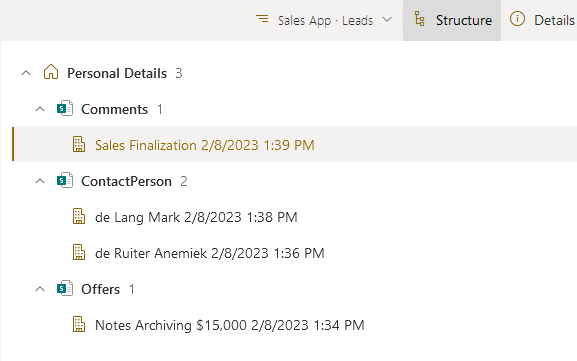Click the filter lines icon before Sales App
This screenshot has width=577, height=361.
[262, 19]
